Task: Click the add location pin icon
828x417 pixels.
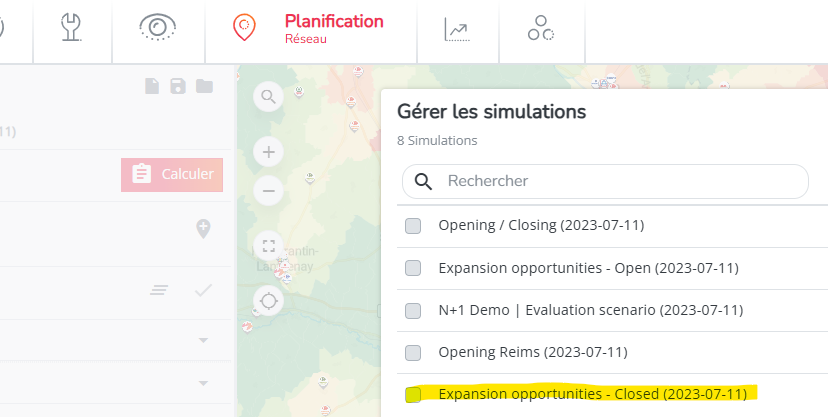Action: [x=203, y=229]
